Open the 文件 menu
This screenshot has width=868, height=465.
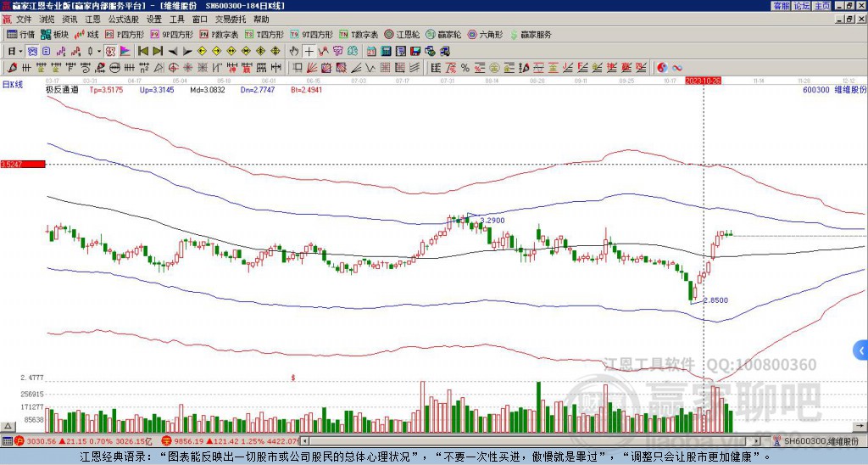(x=24, y=20)
